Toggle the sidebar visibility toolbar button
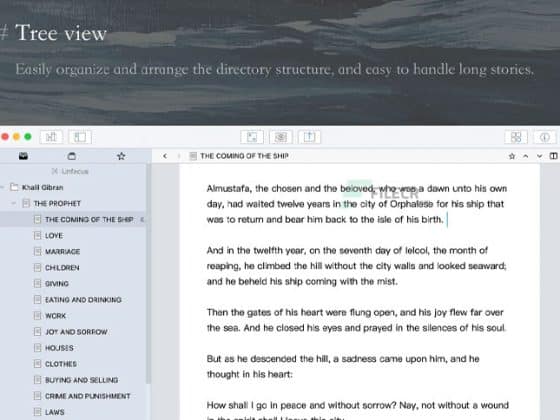Image resolution: width=560 pixels, height=420 pixels. [80, 137]
